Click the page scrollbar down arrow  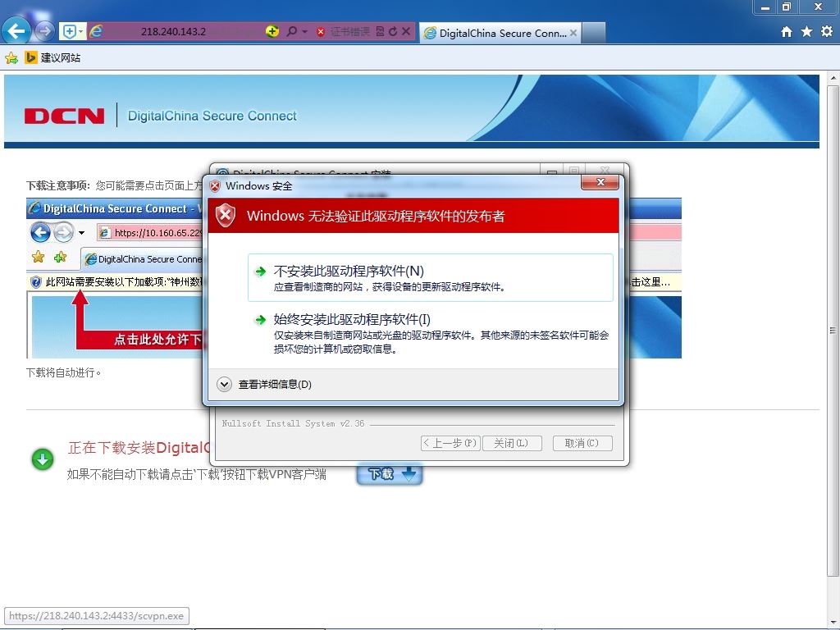[833, 622]
